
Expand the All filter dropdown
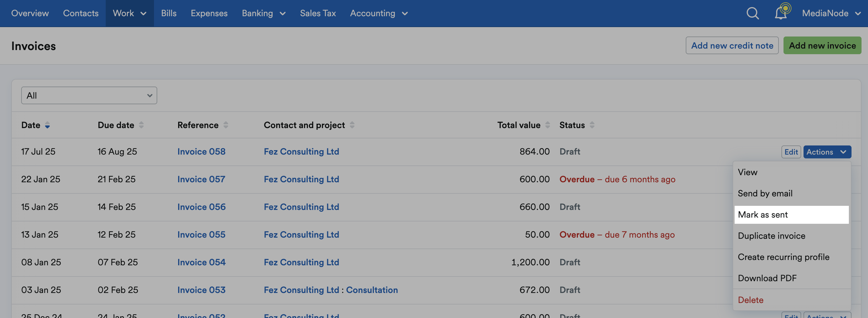[89, 96]
